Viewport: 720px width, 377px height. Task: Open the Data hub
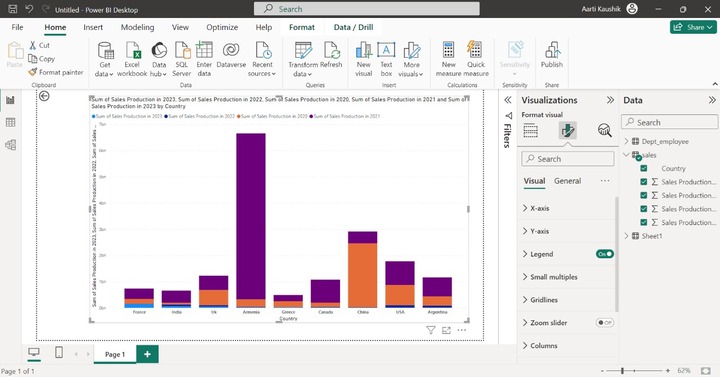coord(159,59)
